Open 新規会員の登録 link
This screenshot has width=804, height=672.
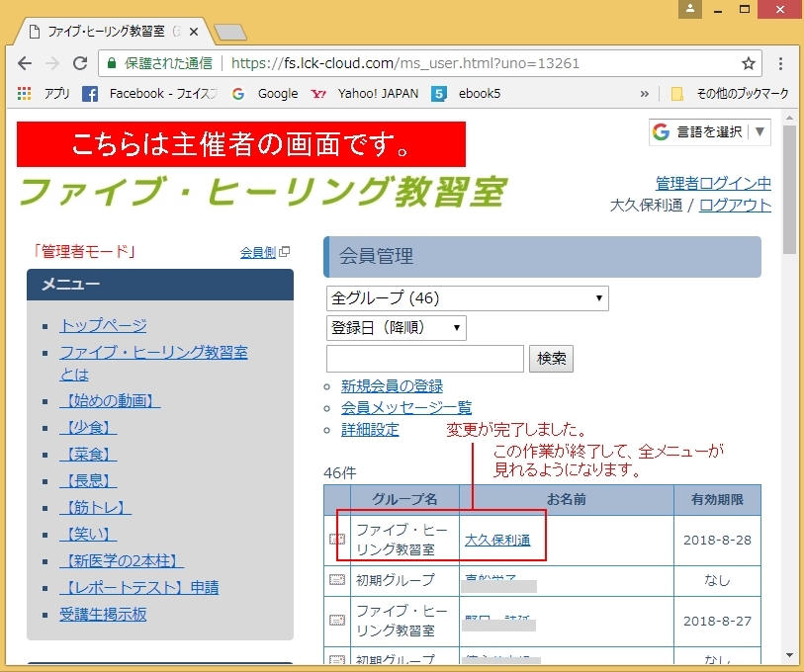pos(392,386)
